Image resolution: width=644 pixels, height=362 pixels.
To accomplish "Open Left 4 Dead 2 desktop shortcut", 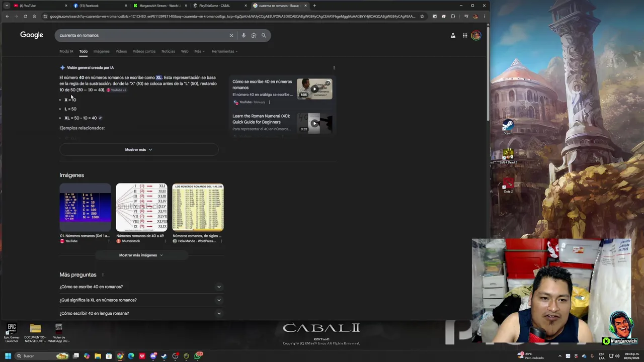I will [508, 156].
